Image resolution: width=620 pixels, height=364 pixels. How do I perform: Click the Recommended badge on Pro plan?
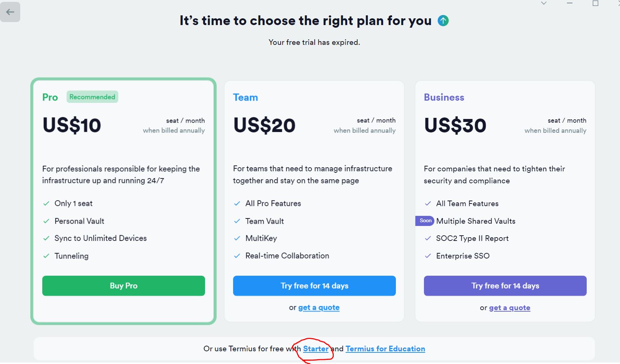(92, 97)
